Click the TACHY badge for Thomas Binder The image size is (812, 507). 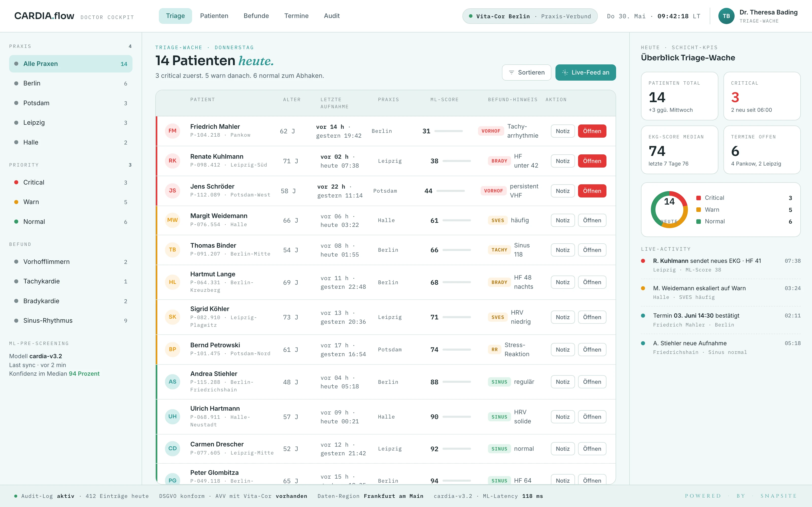tap(499, 250)
